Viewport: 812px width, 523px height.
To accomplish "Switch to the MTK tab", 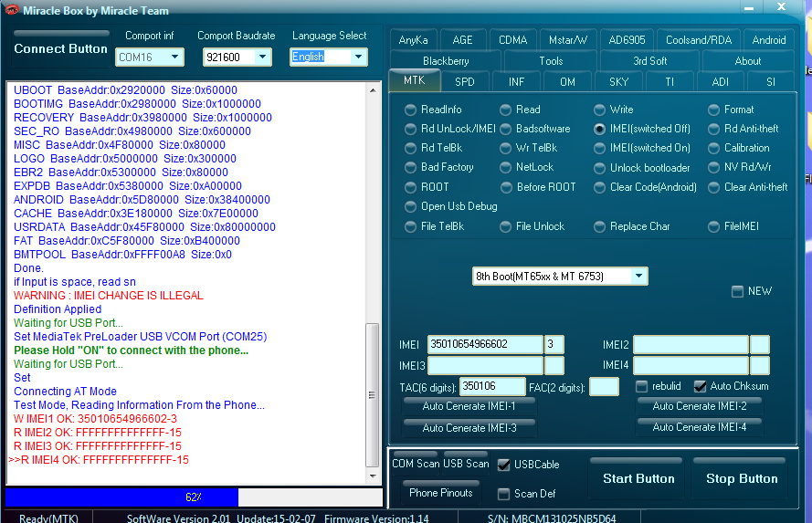I will [x=415, y=80].
